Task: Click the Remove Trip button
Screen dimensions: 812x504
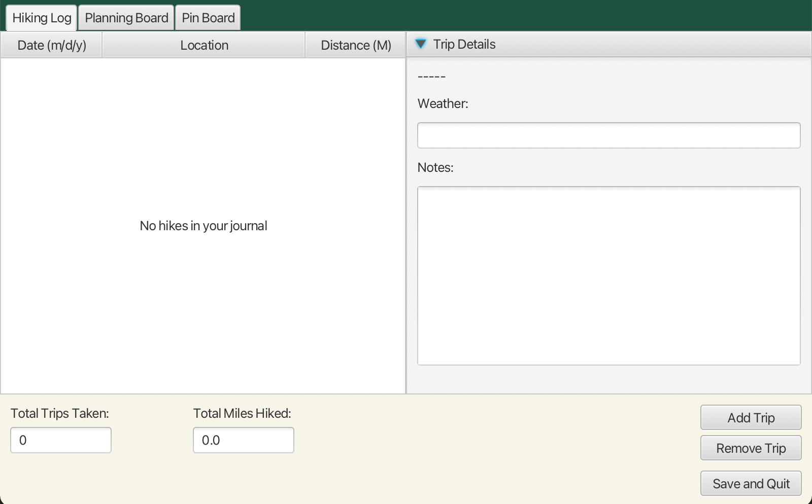Action: [x=751, y=448]
